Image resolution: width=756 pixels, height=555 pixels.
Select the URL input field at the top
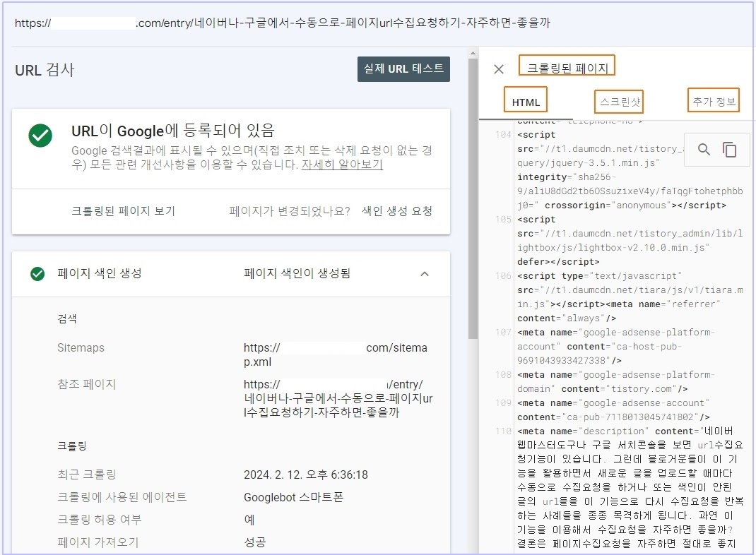[283, 22]
